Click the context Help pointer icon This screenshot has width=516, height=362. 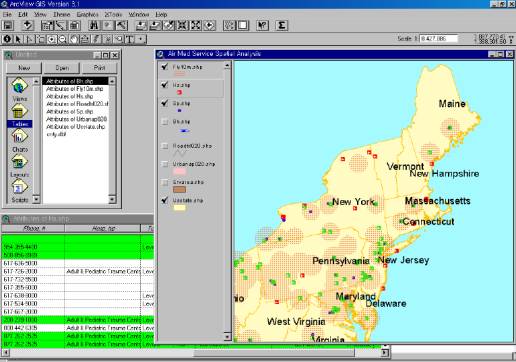[x=263, y=25]
